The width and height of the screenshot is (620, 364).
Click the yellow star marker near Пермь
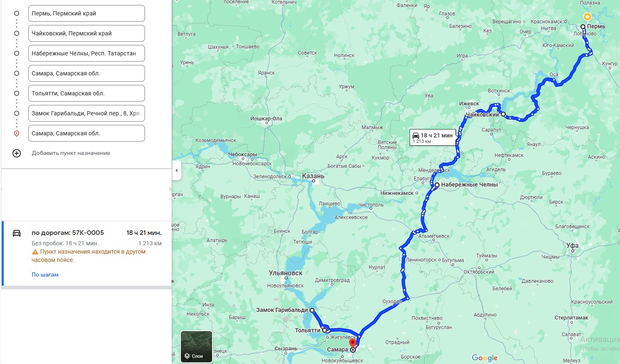tap(587, 17)
